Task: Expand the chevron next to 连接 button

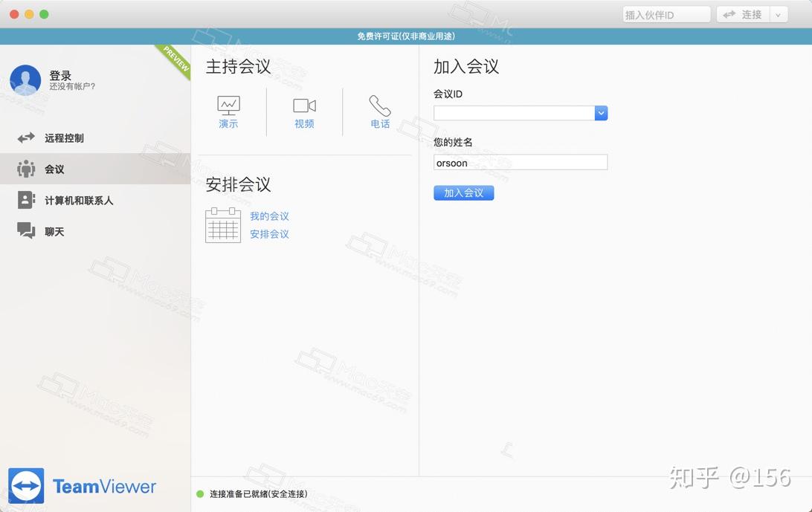Action: 778,13
